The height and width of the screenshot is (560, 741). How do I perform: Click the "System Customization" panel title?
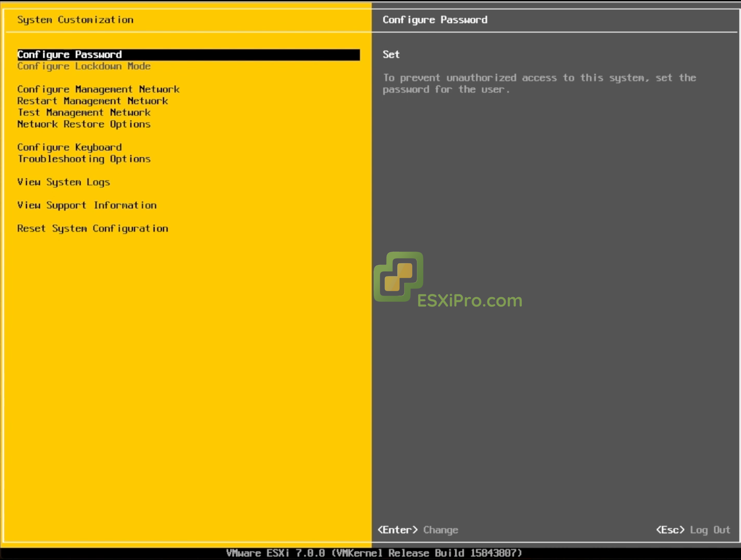[75, 19]
